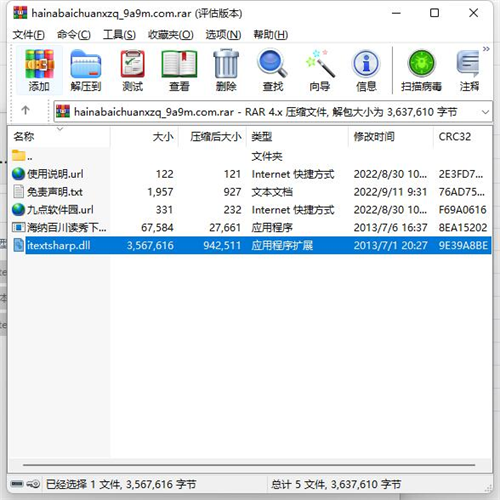Go up one folder with arrow button
Image resolution: width=500 pixels, height=500 pixels.
click(x=26, y=110)
